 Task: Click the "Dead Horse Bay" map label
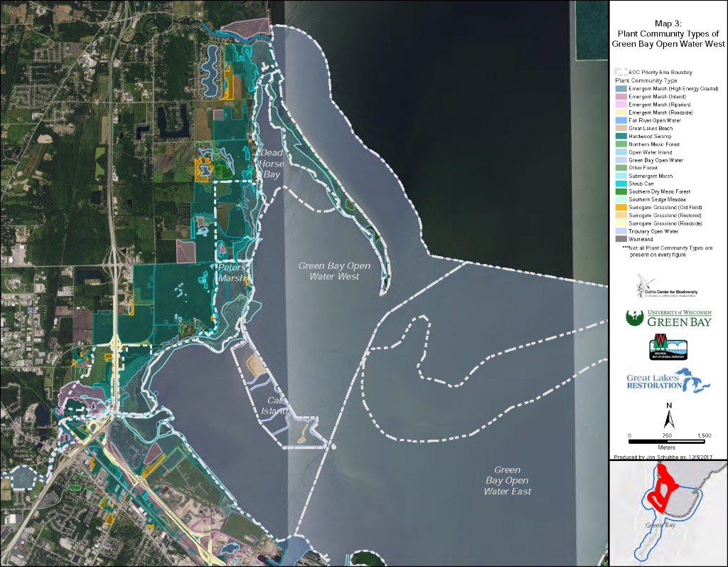(271, 164)
